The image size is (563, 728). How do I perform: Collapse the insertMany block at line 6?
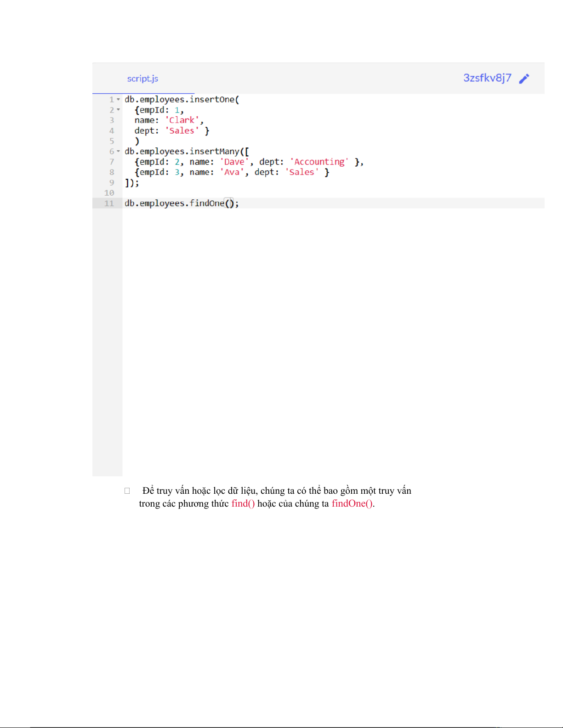pyautogui.click(x=119, y=151)
